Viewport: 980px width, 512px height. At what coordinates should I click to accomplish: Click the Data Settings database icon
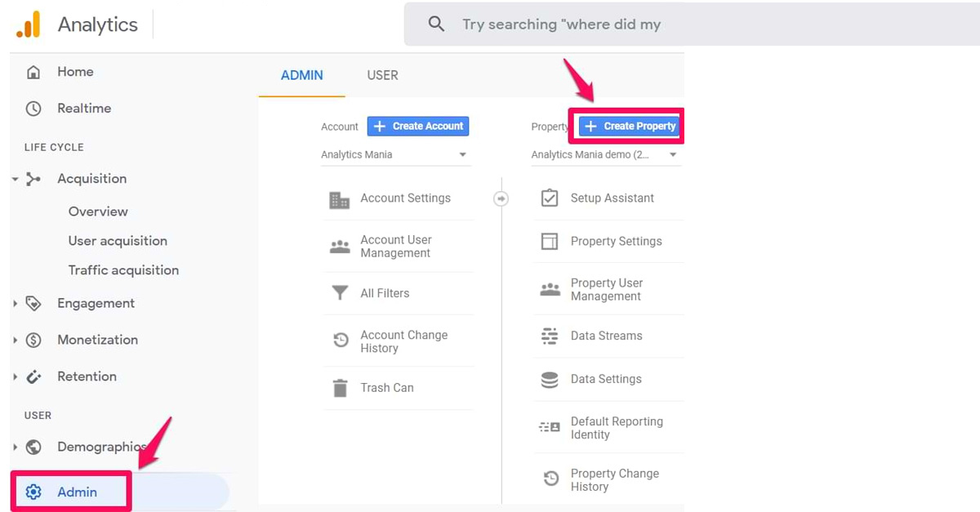pyautogui.click(x=550, y=379)
